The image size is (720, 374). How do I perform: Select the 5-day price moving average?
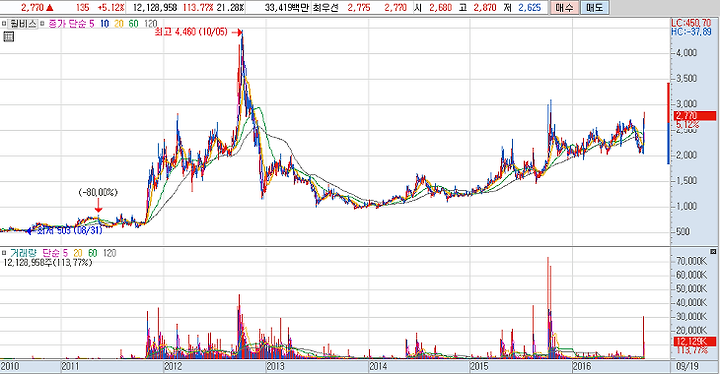pos(91,23)
